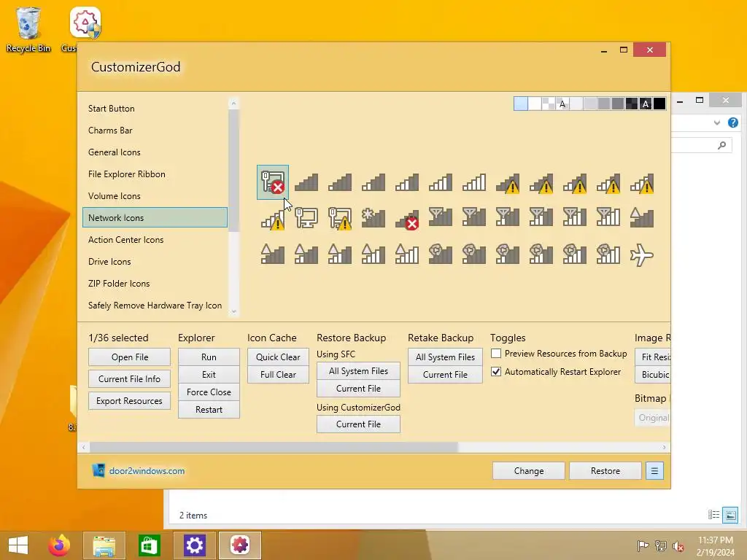Screen dimensions: 747x560
Task: Select the plain three-bar wireless signal icon
Action: tap(407, 182)
